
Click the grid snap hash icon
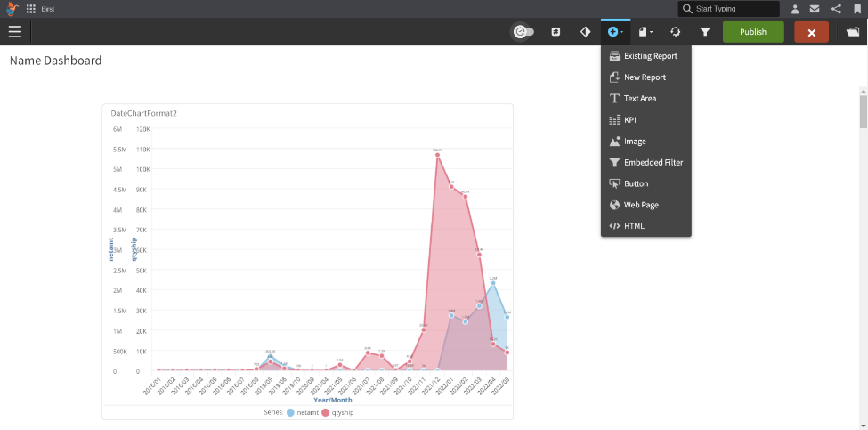[x=556, y=32]
